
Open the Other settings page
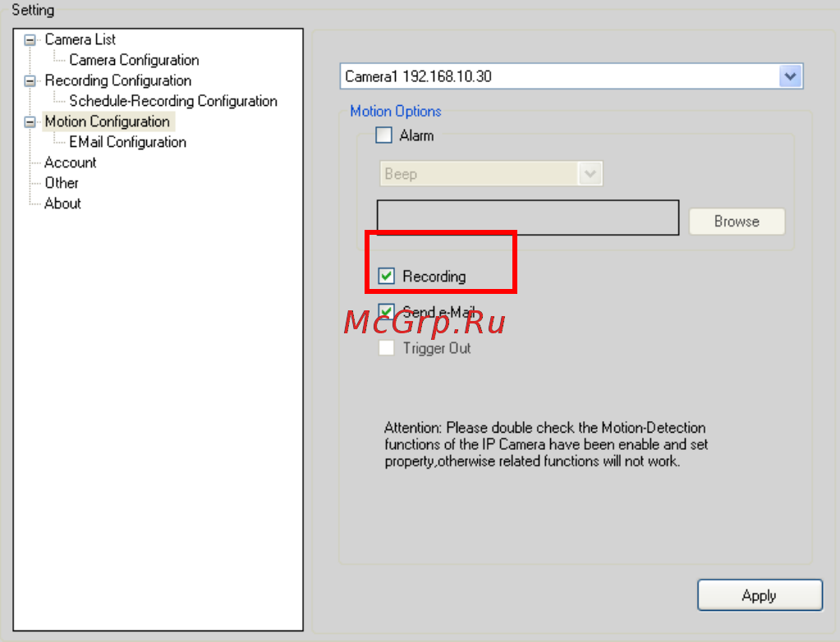tap(62, 183)
